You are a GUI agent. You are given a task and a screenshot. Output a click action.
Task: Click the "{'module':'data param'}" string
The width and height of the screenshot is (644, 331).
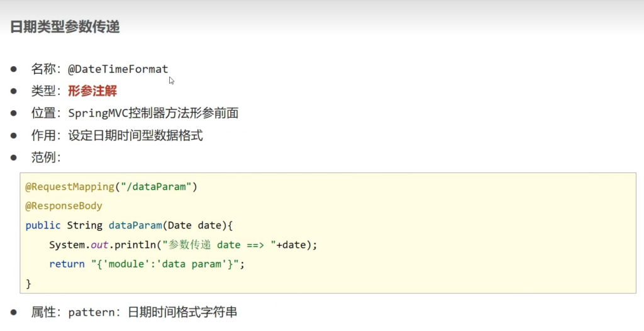coord(163,264)
